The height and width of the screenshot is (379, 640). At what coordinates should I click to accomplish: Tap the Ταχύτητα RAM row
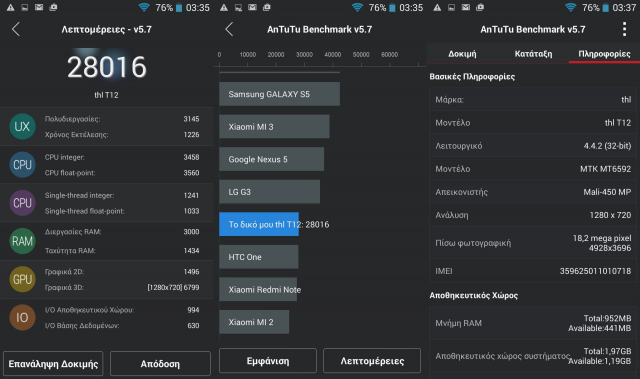click(122, 250)
